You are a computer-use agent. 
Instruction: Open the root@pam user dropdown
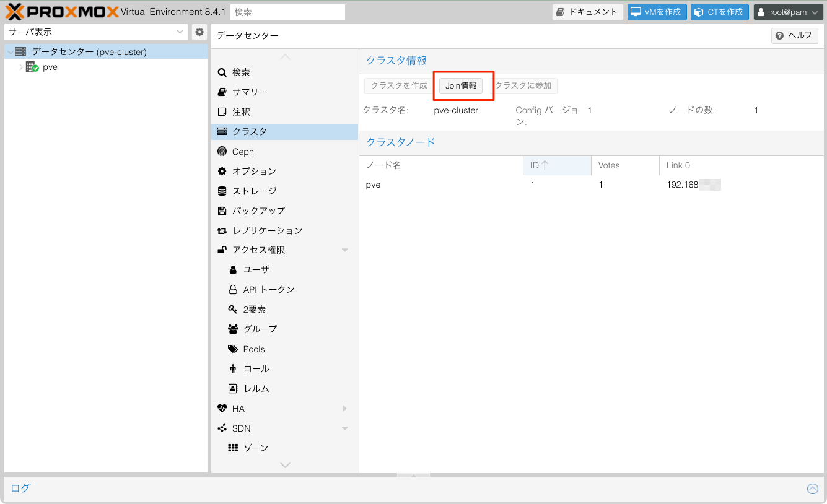tap(788, 12)
